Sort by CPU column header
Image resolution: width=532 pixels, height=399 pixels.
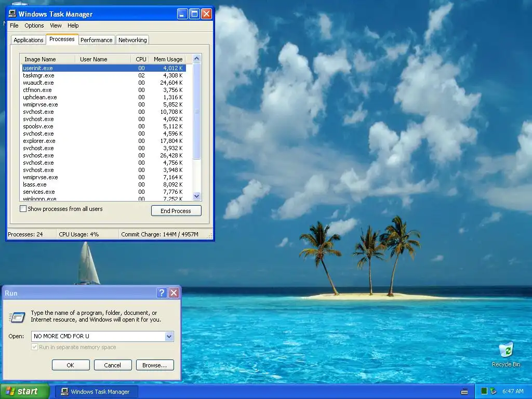(x=140, y=59)
